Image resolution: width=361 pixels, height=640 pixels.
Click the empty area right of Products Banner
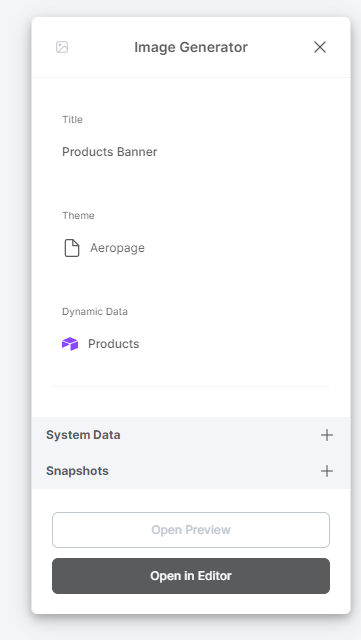click(x=243, y=152)
